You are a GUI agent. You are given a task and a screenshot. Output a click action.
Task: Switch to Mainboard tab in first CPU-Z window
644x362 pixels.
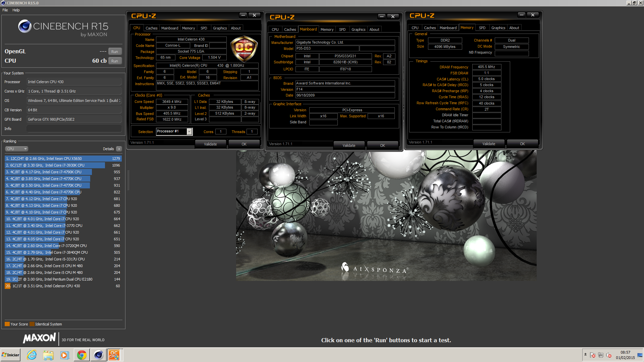point(170,28)
